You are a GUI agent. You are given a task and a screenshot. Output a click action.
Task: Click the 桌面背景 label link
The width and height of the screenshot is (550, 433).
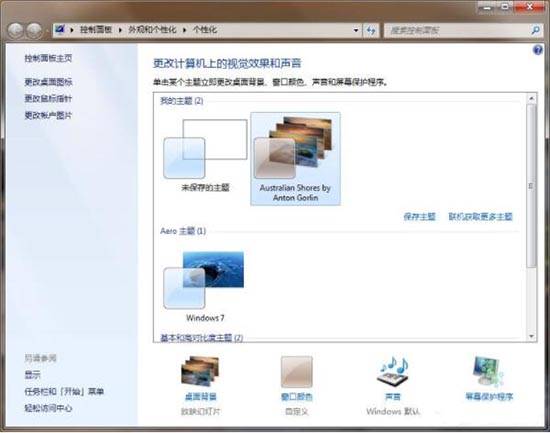pos(201,397)
